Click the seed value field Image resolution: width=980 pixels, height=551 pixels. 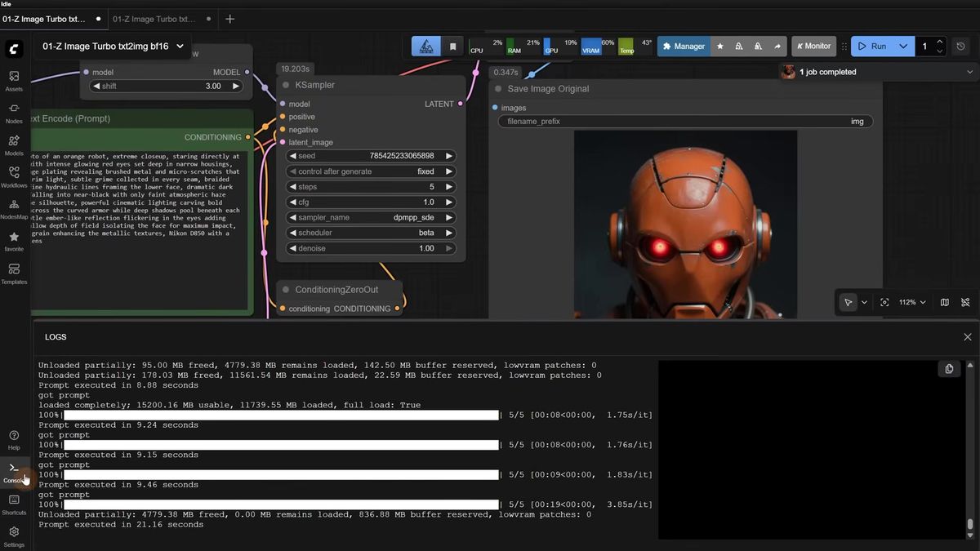point(371,156)
